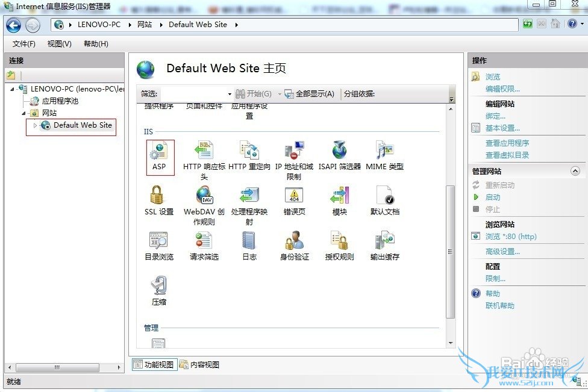Viewport: 588px width, 392px height.
Task: Click the 帮助 link in actions pane
Action: [x=492, y=293]
